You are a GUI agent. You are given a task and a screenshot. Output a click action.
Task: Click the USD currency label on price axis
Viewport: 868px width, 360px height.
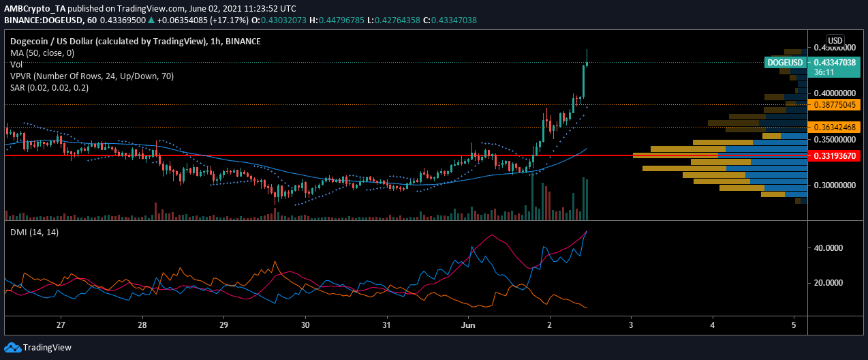tap(835, 40)
